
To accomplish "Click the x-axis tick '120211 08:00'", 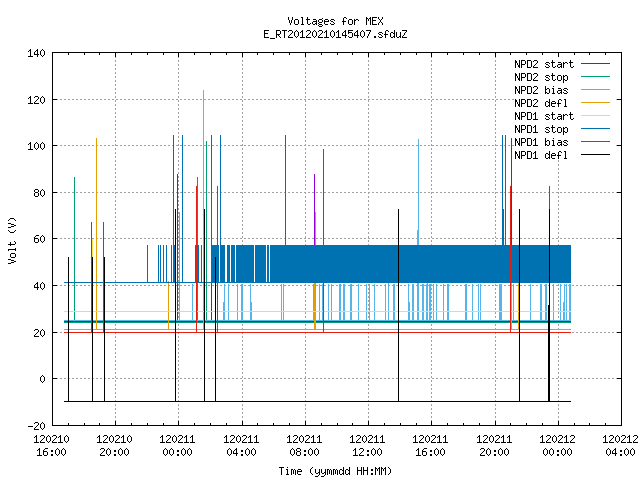I will 304,446.
